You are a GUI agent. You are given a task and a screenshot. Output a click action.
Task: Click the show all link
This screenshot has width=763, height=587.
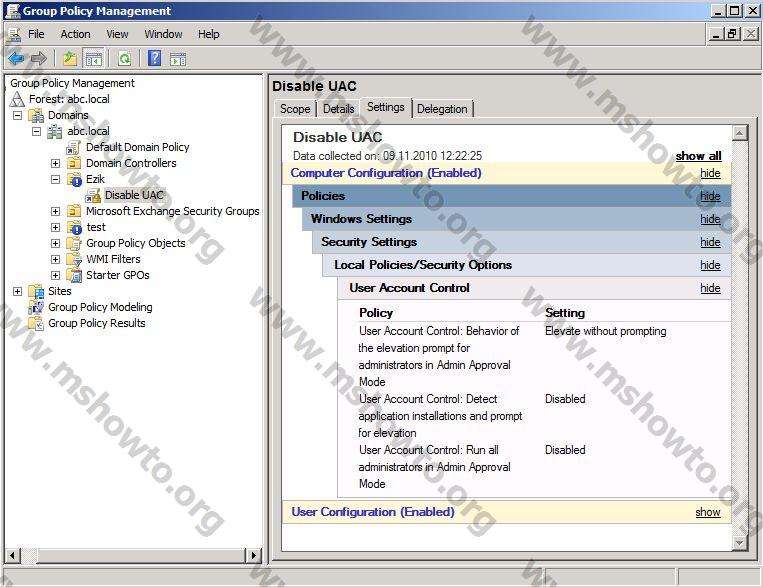tap(698, 156)
